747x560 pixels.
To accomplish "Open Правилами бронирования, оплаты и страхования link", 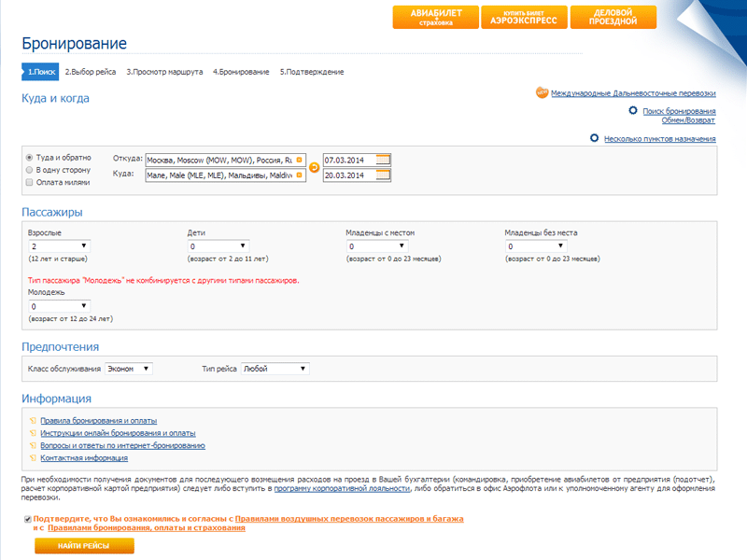I will [147, 527].
